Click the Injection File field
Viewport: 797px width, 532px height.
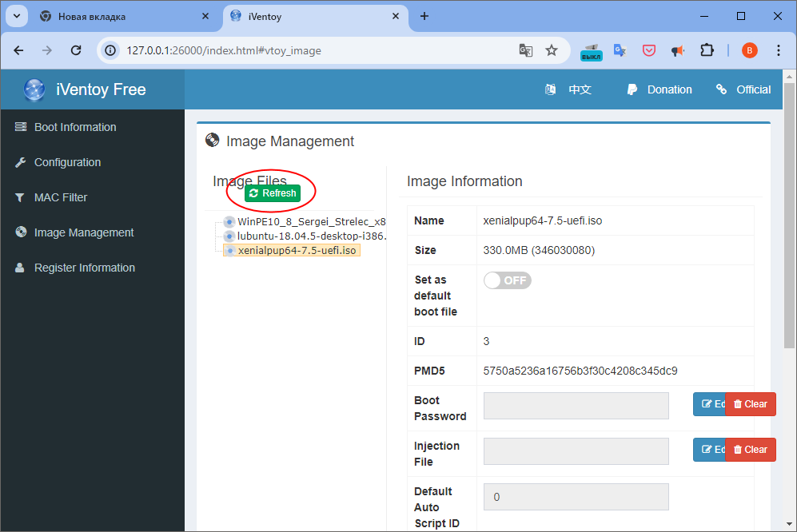tap(576, 451)
